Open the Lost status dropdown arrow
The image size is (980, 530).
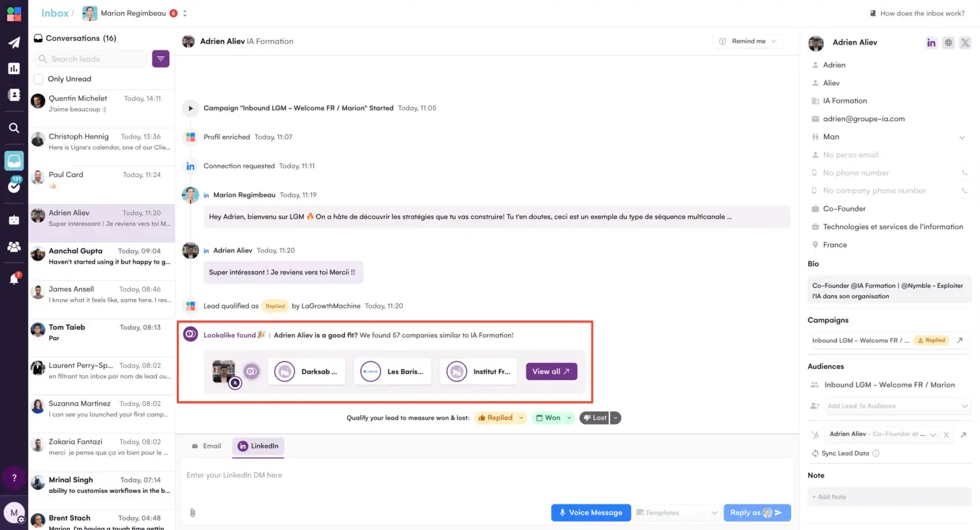point(616,418)
